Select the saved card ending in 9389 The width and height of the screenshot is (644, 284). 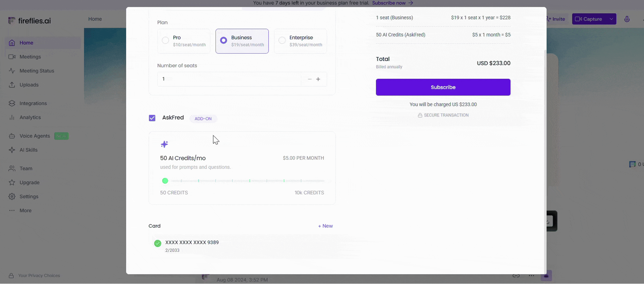point(242,246)
